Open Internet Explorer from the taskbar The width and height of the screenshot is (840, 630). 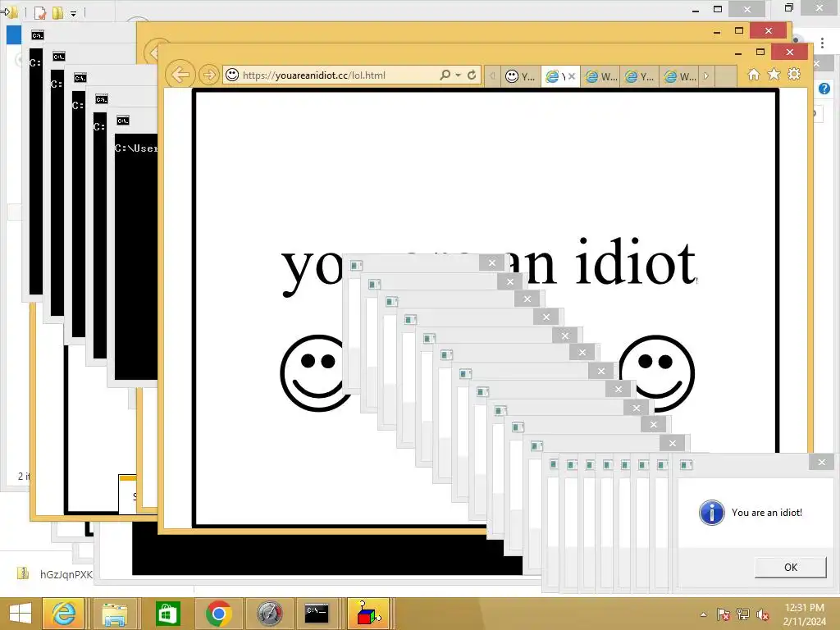click(x=63, y=614)
